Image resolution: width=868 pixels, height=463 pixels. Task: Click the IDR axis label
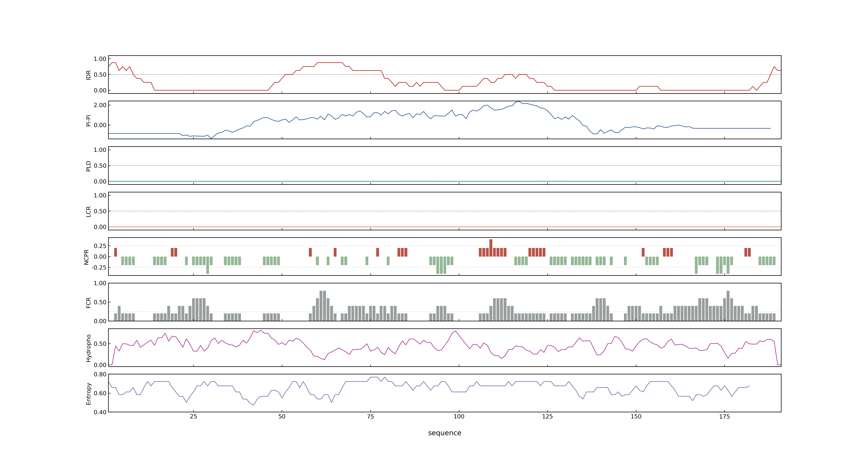(x=88, y=75)
